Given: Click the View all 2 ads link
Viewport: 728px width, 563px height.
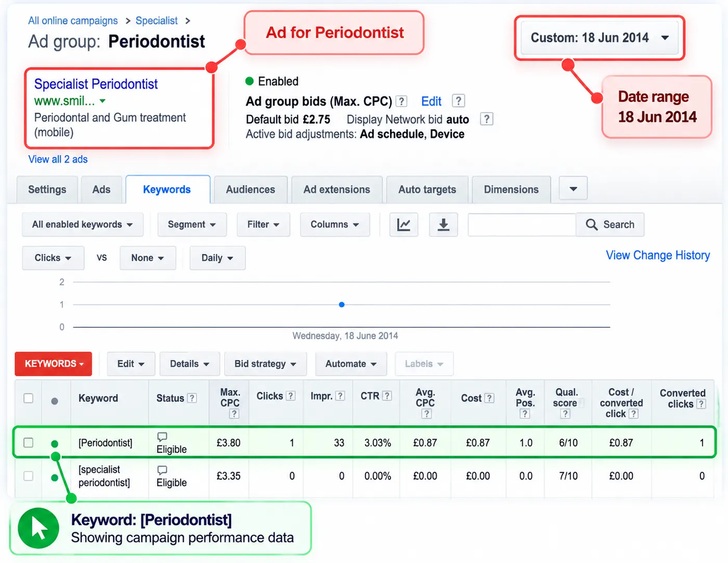Looking at the screenshot, I should click(58, 159).
